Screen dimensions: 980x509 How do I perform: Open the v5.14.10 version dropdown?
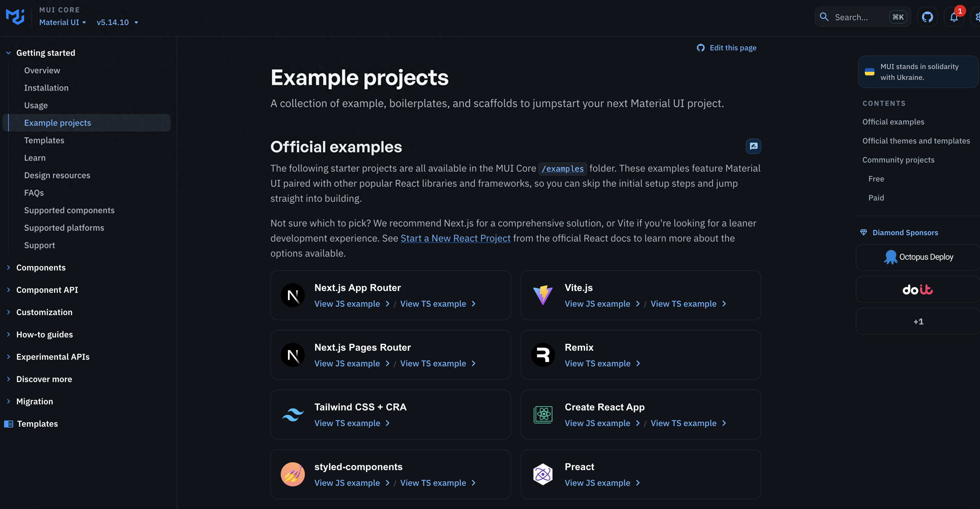click(x=117, y=22)
